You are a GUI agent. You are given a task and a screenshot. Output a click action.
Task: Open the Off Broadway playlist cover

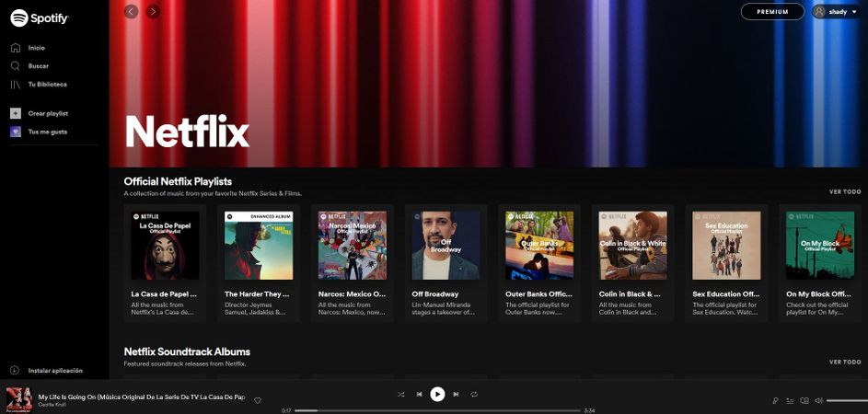tap(446, 246)
